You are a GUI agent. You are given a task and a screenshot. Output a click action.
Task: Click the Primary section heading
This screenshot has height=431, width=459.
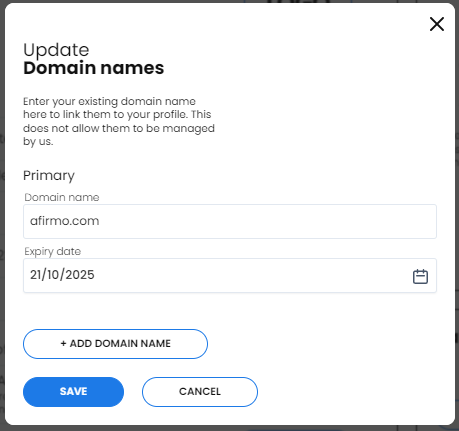49,176
